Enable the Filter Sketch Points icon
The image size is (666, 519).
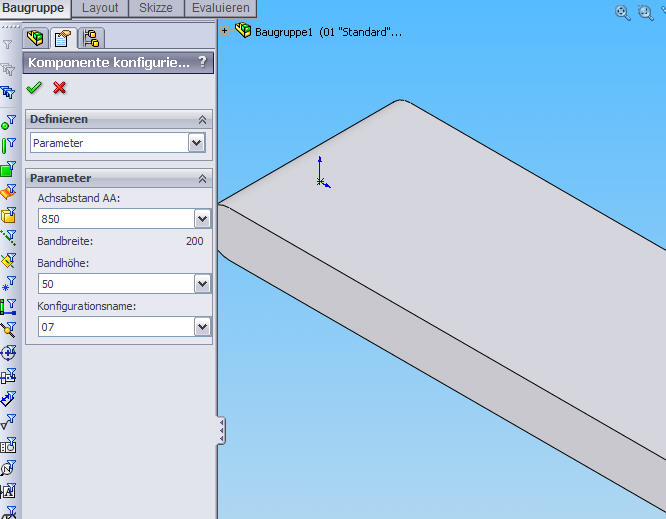[8, 284]
